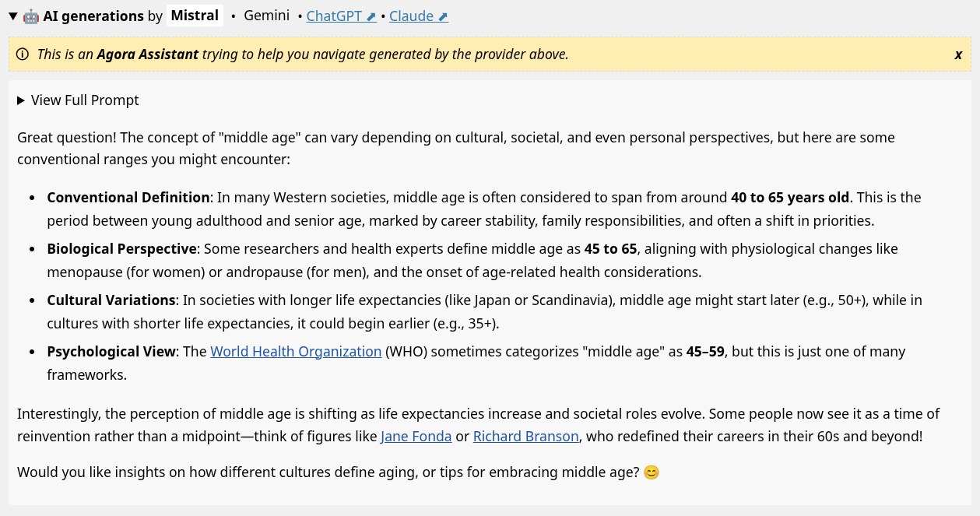Screen dimensions: 980x516
Task: Dismiss the Agora Assistant notice banner
Action: coord(958,54)
